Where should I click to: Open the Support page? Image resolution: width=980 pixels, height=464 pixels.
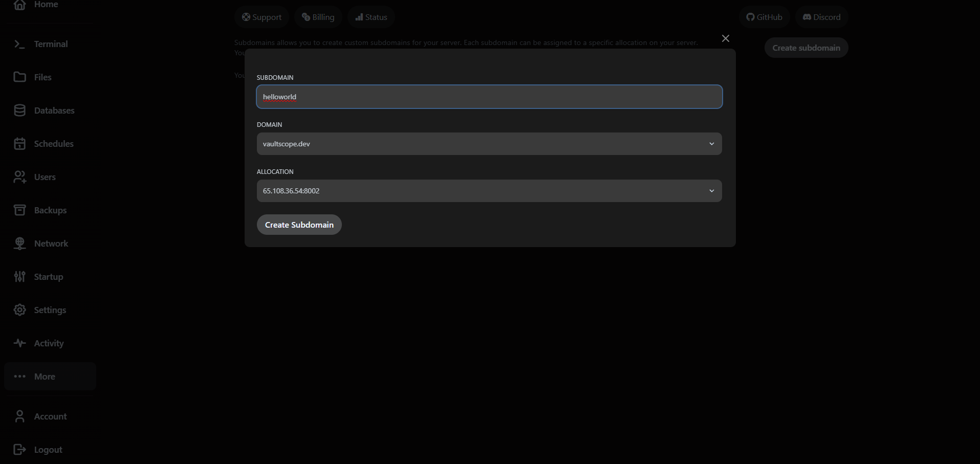pyautogui.click(x=262, y=16)
